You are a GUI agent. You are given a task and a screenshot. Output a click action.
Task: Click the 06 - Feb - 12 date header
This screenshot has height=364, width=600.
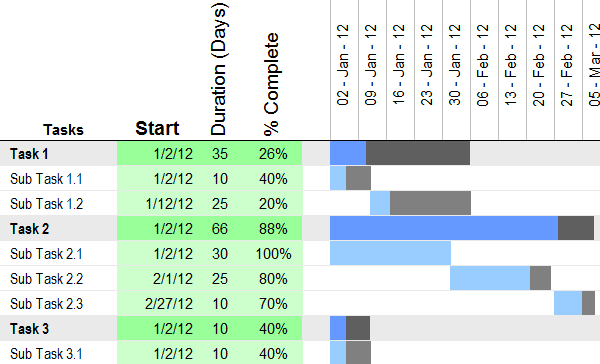tap(483, 64)
